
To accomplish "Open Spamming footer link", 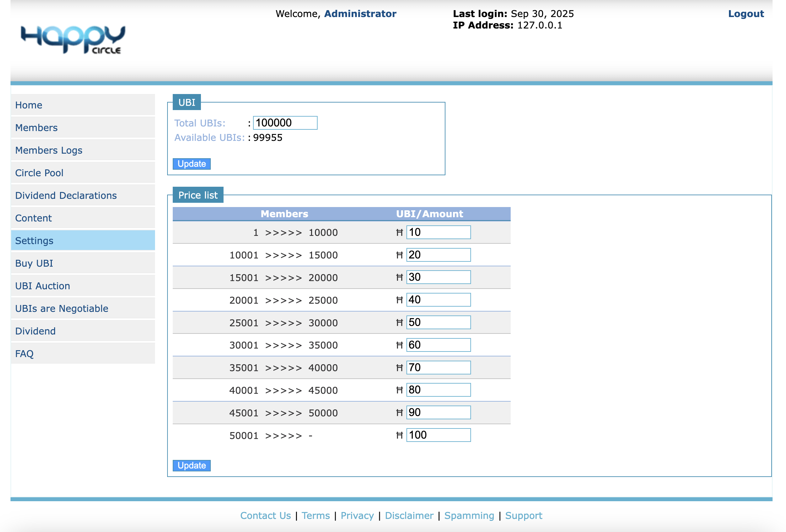I will click(469, 515).
